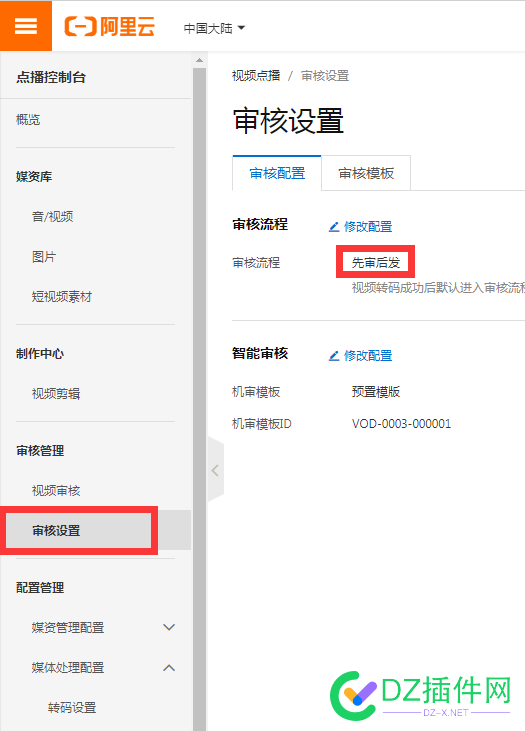This screenshot has width=525, height=731.
Task: Switch to the 审核模板 tab
Action: (366, 173)
